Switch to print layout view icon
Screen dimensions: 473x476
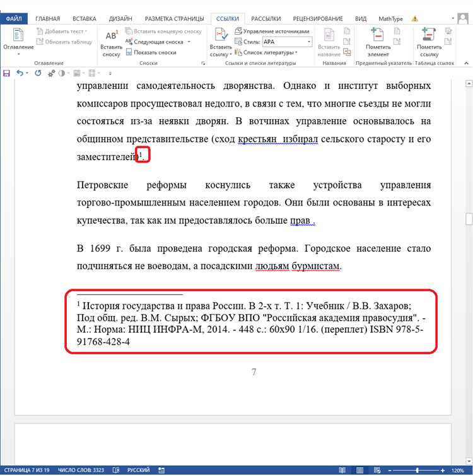click(359, 470)
